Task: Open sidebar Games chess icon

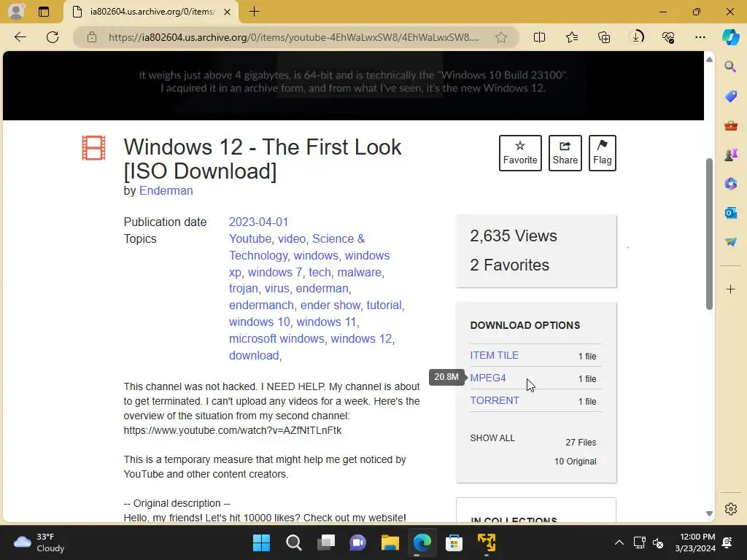Action: tap(730, 155)
